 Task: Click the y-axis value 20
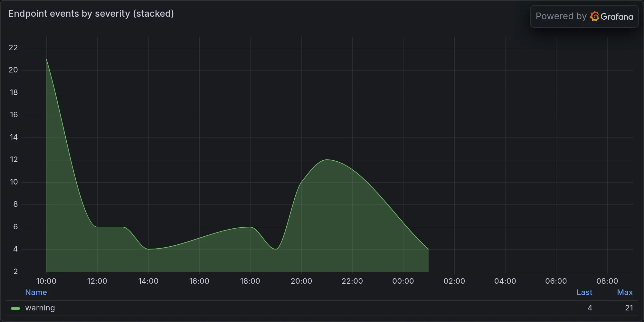point(13,70)
